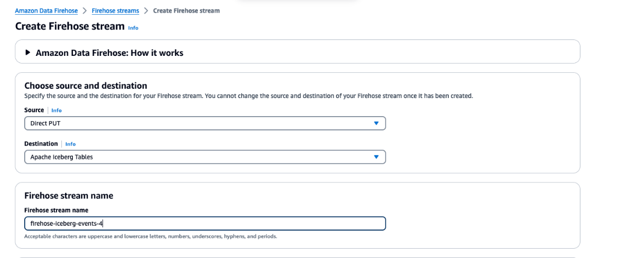Open Info link beside the page title
The height and width of the screenshot is (258, 644).
coord(133,27)
